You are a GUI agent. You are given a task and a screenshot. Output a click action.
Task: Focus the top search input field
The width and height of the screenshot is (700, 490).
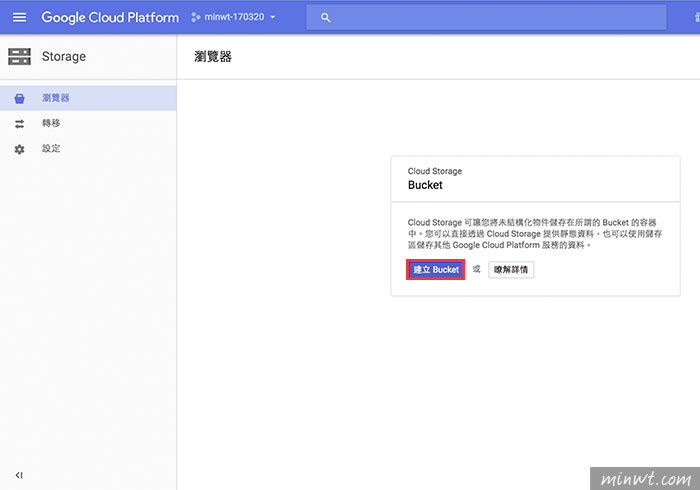486,17
